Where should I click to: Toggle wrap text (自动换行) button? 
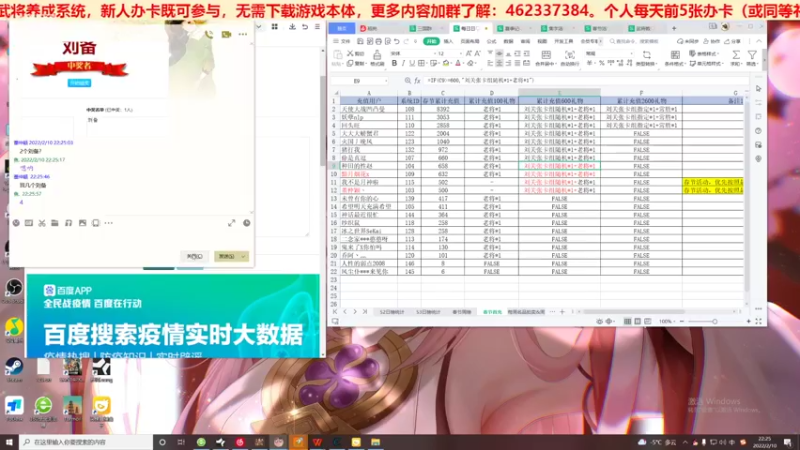coord(569,58)
